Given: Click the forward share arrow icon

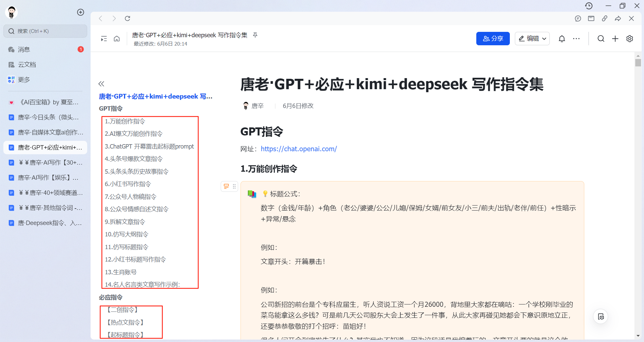Looking at the screenshot, I should click(618, 18).
